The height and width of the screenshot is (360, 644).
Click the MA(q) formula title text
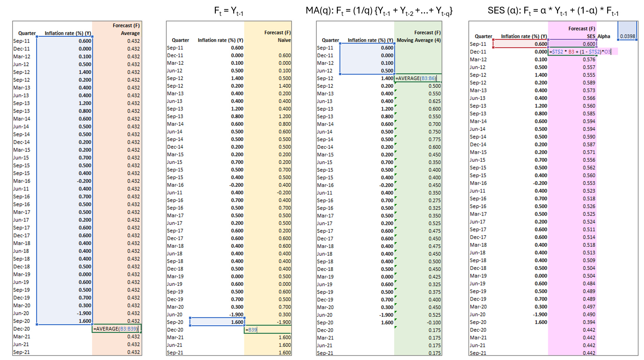pyautogui.click(x=379, y=11)
